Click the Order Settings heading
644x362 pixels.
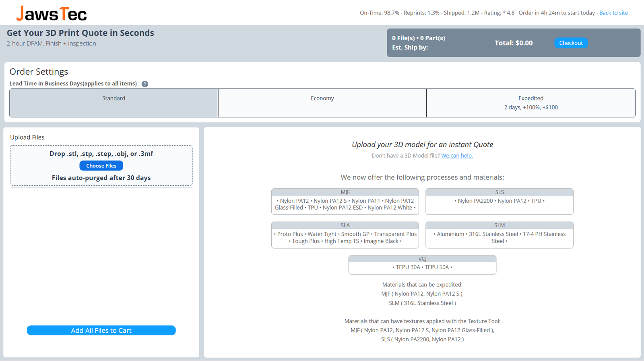tap(39, 72)
